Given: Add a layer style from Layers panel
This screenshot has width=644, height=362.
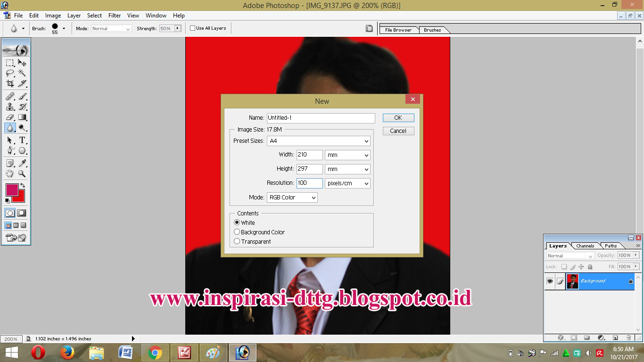Looking at the screenshot, I should 561,337.
